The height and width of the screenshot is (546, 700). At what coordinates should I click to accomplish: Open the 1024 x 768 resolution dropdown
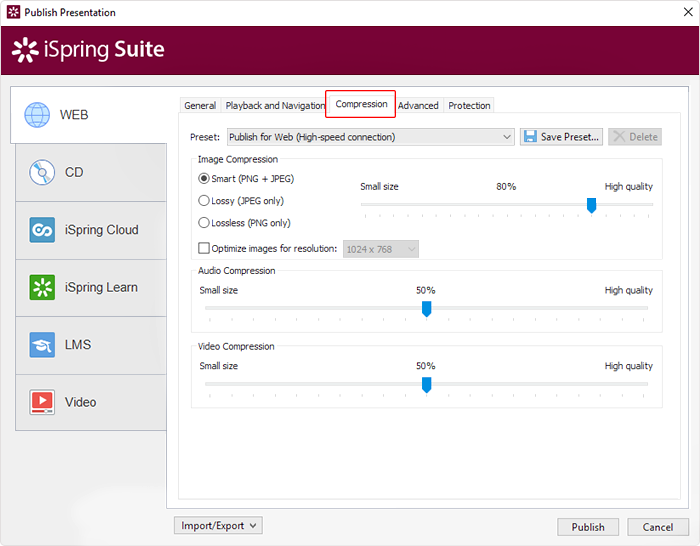(381, 249)
